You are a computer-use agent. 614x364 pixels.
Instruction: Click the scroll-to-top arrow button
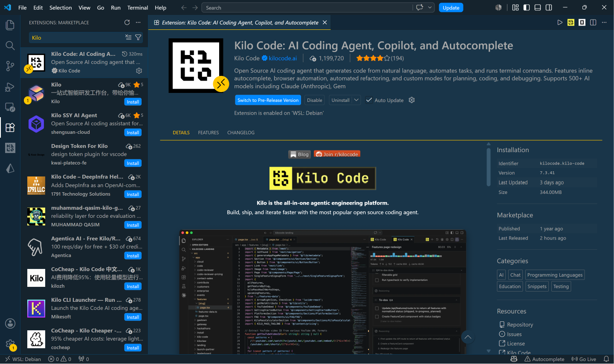[468, 338]
